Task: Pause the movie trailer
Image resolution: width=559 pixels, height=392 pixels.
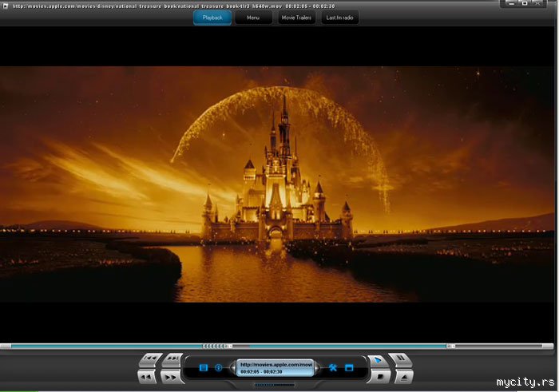Action: tap(400, 359)
